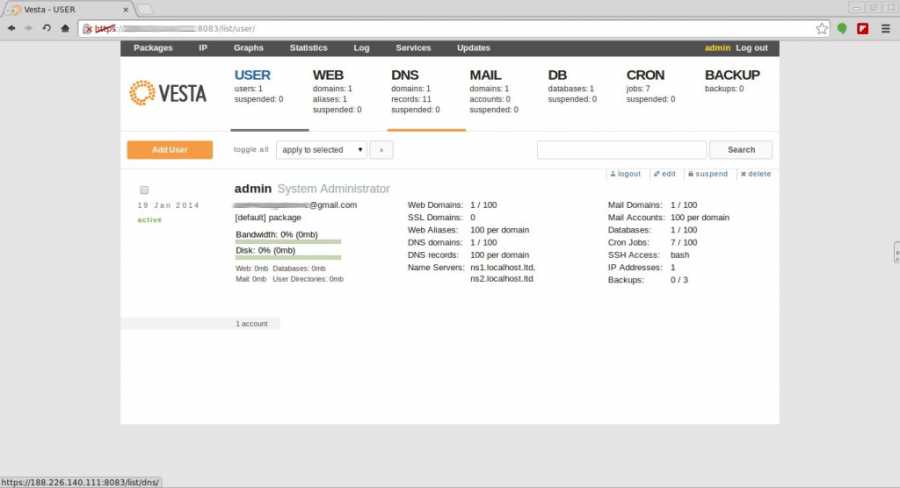Click the Vesta logo

[168, 93]
